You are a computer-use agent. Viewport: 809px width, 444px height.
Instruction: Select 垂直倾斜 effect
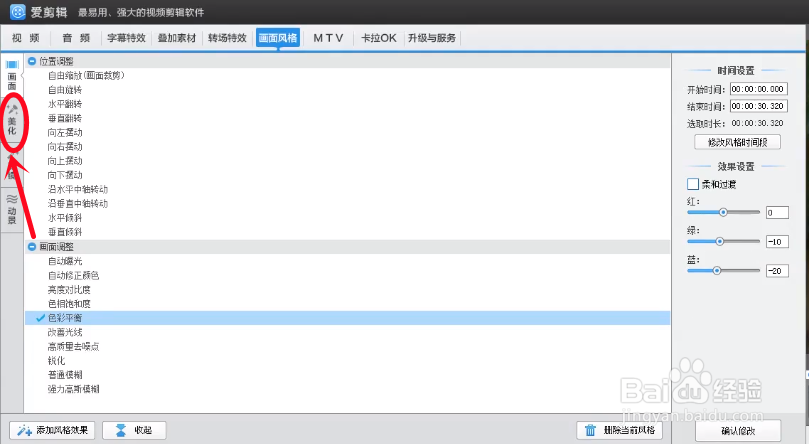pyautogui.click(x=65, y=232)
